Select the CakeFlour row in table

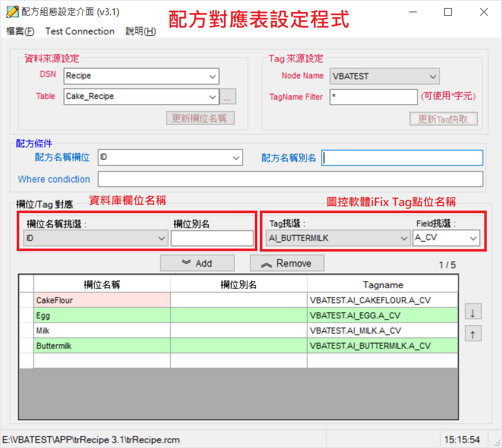pyautogui.click(x=101, y=300)
